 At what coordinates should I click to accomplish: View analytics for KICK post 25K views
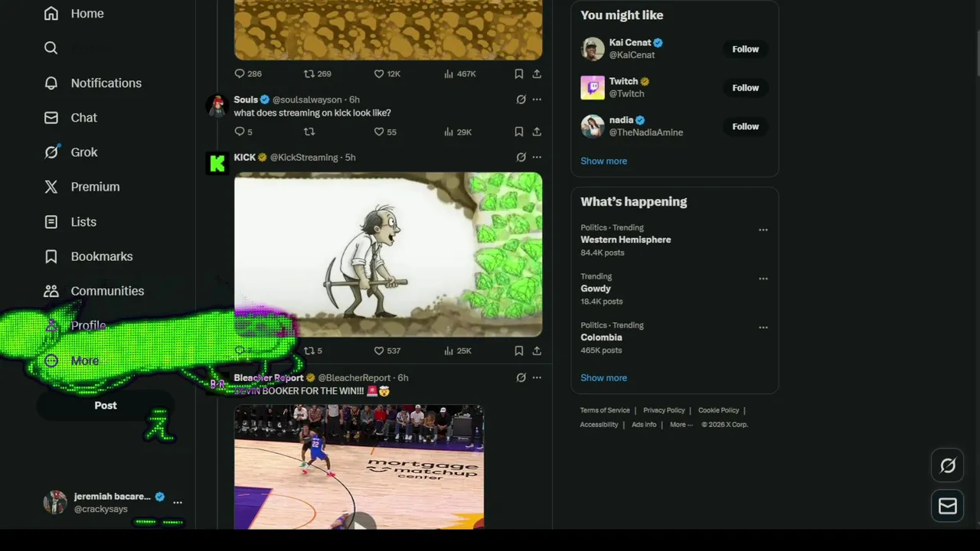pos(458,350)
